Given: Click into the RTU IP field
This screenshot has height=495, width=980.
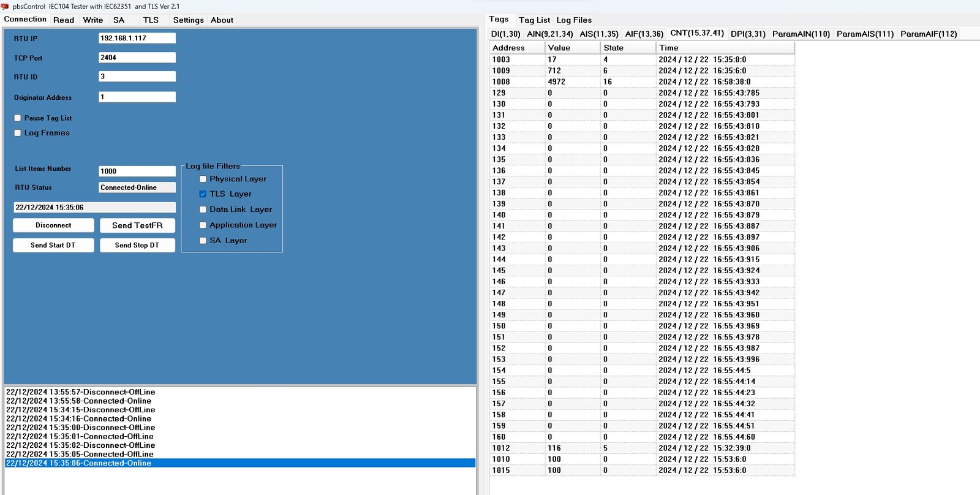Looking at the screenshot, I should (137, 38).
